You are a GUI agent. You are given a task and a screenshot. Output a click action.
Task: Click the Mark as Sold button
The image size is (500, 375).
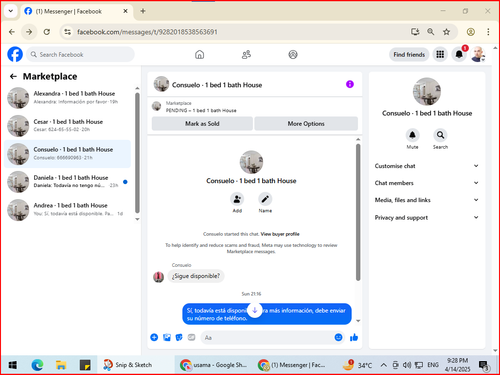202,124
